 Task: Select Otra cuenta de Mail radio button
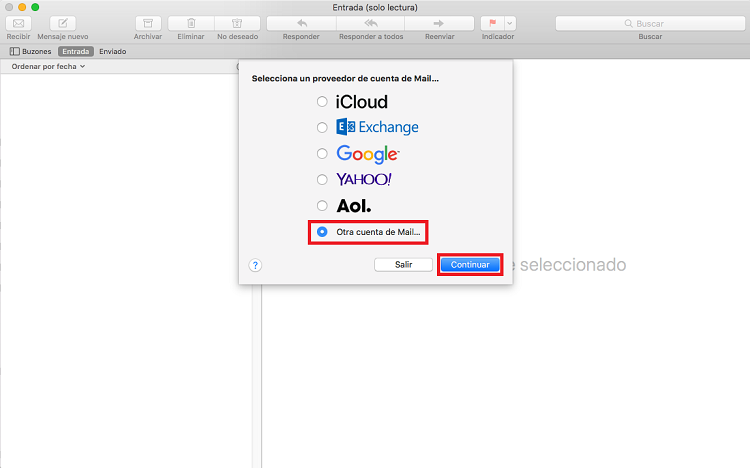click(322, 232)
